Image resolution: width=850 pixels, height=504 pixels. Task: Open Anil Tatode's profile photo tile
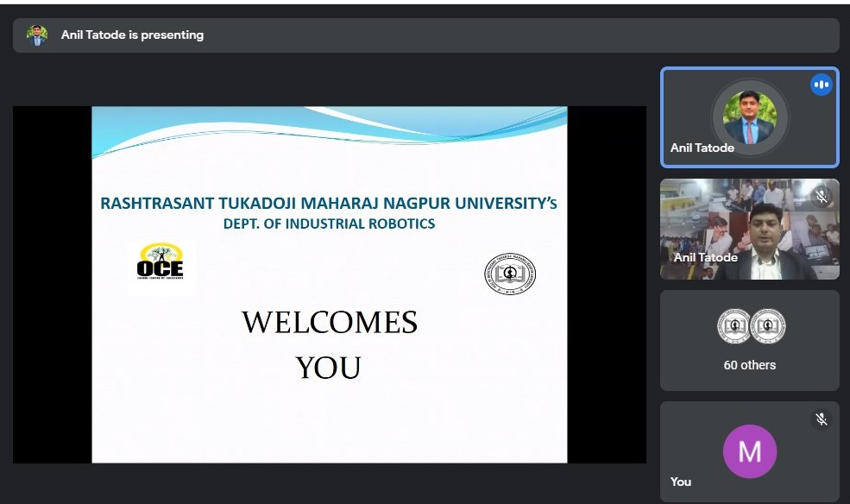point(750,117)
